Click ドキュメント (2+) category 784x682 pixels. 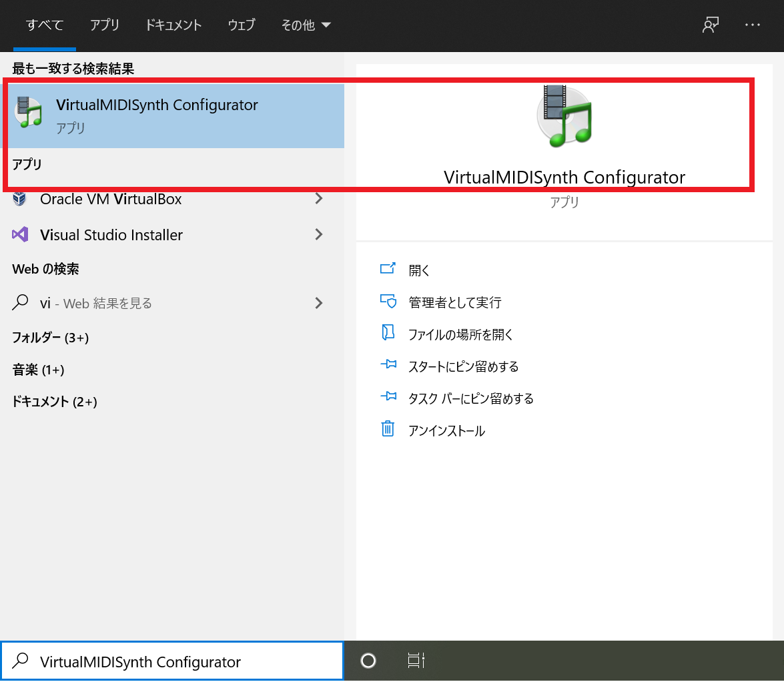(55, 402)
